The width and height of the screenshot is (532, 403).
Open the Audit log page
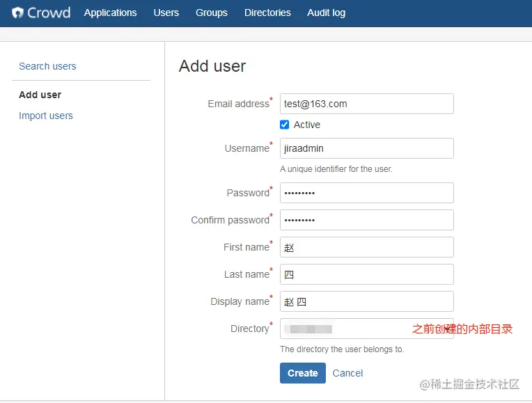(x=326, y=13)
